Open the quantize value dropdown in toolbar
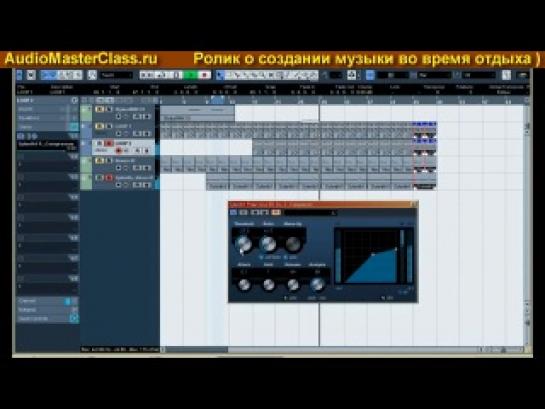The height and width of the screenshot is (409, 545). (479, 75)
